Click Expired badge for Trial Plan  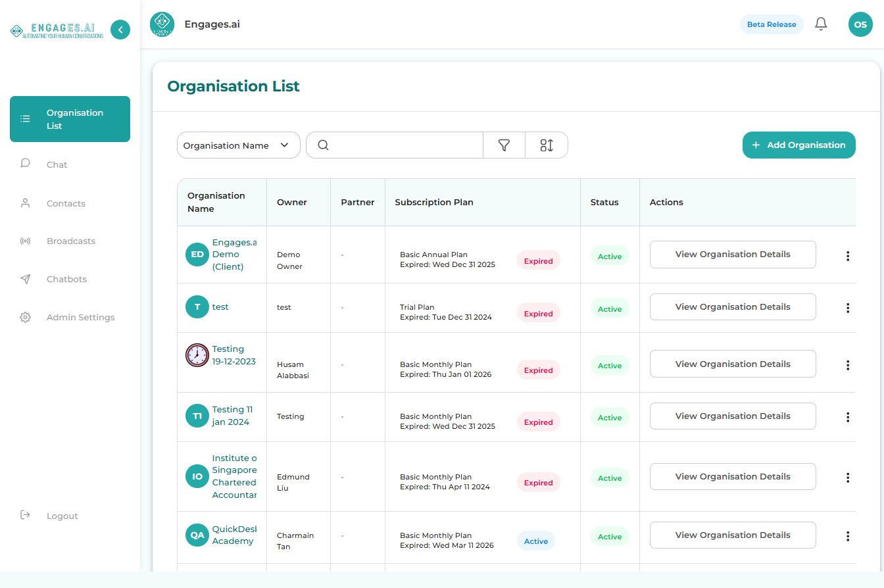tap(538, 314)
